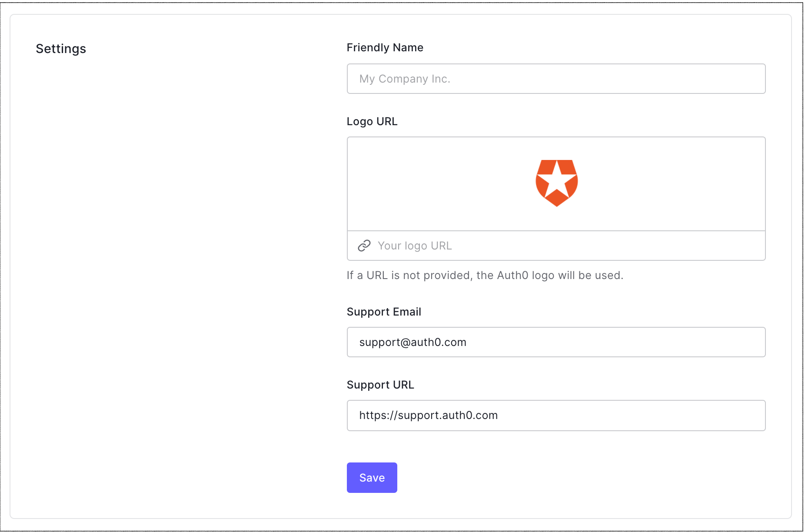
Task: Click the support@auth0.com email text
Action: (x=412, y=342)
